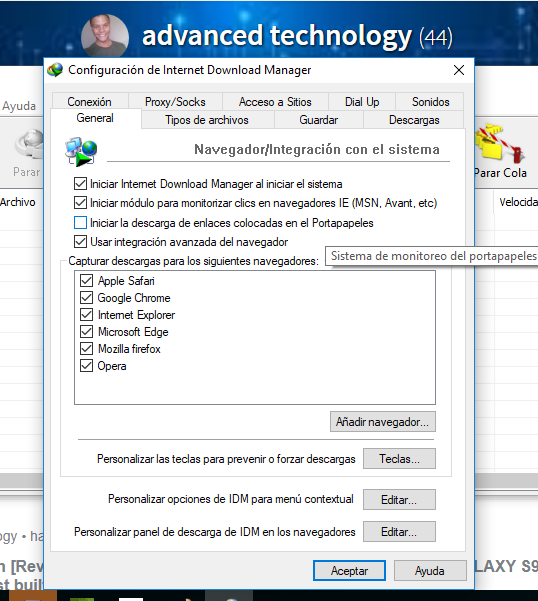Open the Teclas key customization button
538x601 pixels.
(x=399, y=458)
